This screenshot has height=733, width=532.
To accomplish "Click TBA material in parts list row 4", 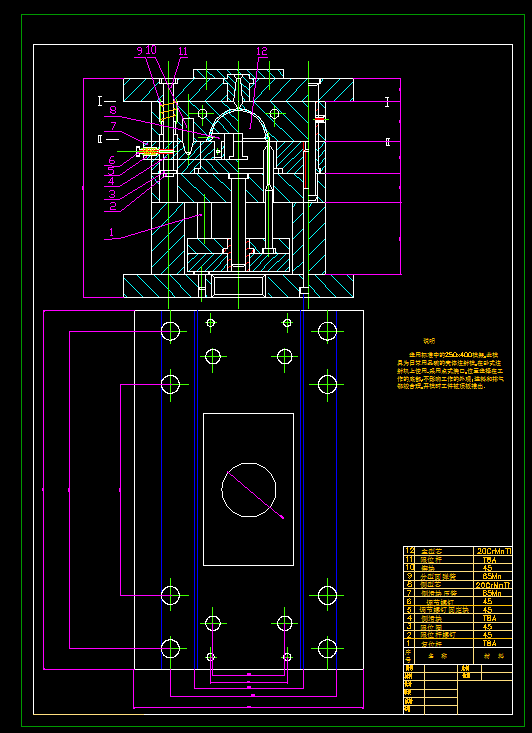I will pyautogui.click(x=489, y=618).
